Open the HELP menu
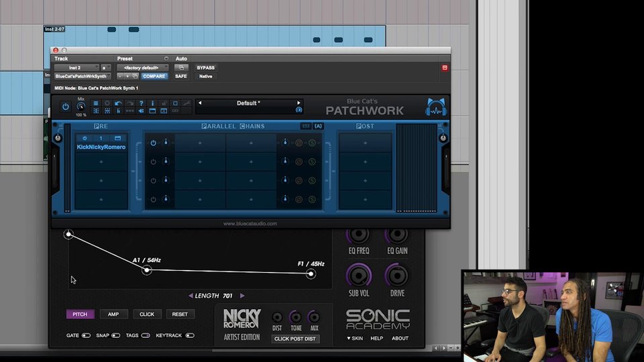 [376, 338]
